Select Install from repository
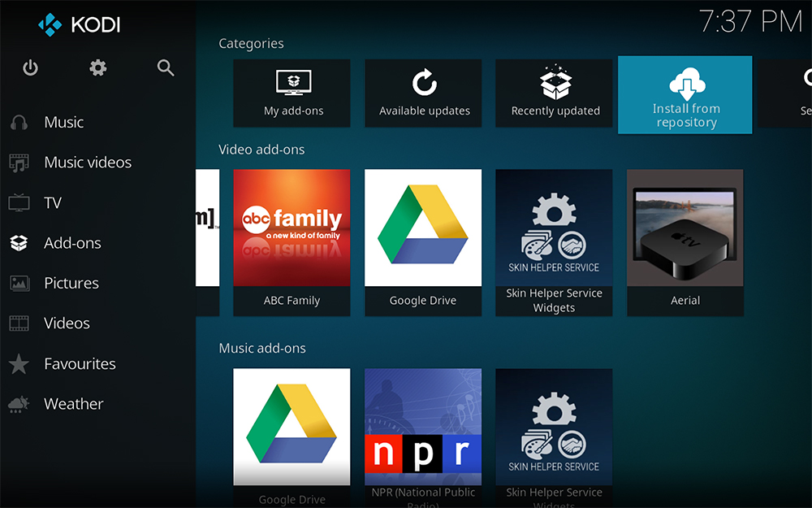This screenshot has width=812, height=508. [685, 94]
